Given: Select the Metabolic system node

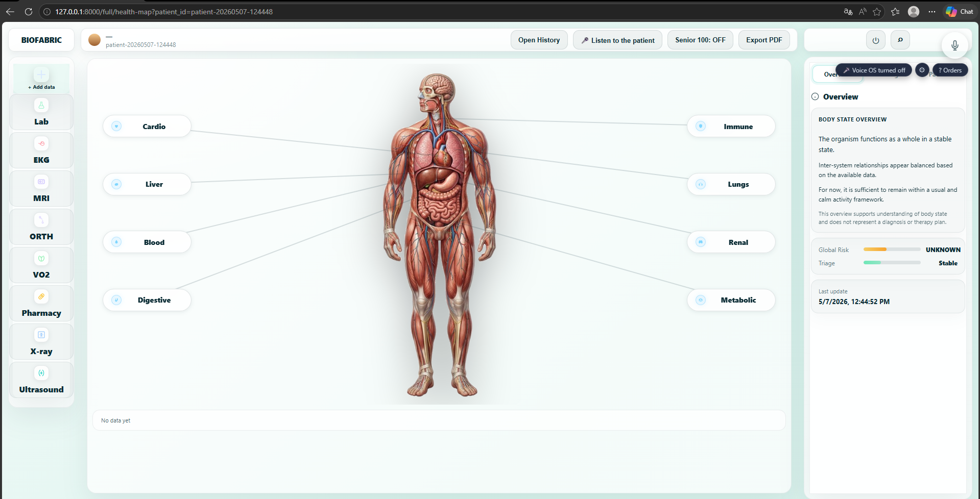Looking at the screenshot, I should 731,300.
